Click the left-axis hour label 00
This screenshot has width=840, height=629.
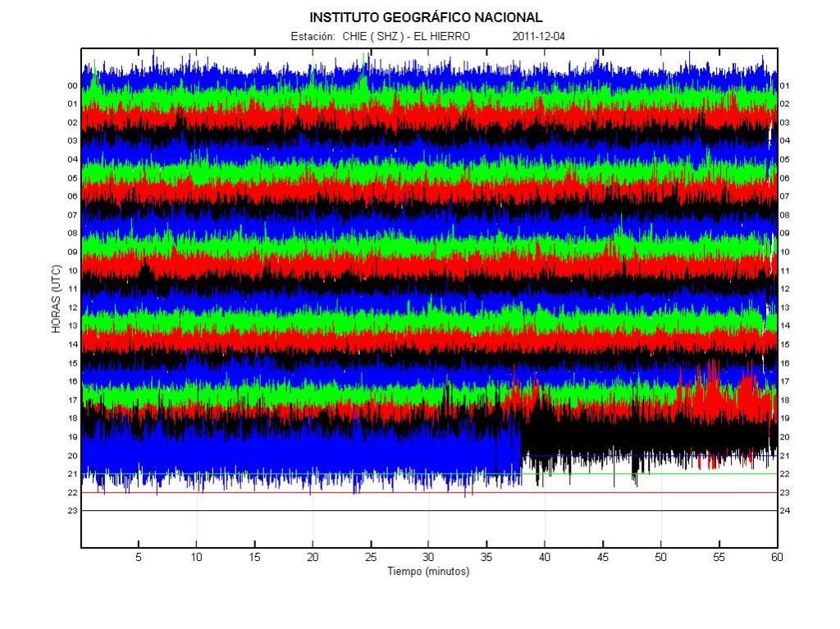(72, 86)
